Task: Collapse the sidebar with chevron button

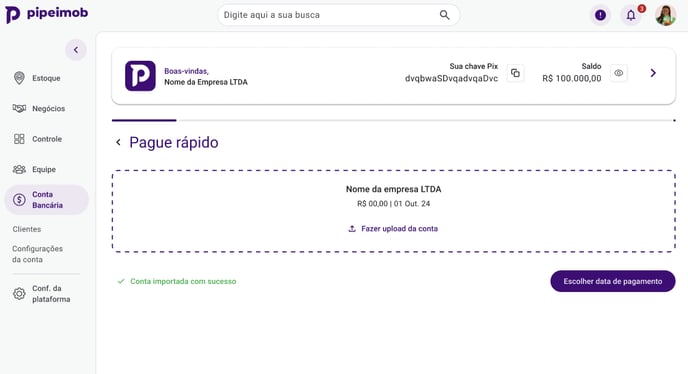Action: tap(76, 50)
